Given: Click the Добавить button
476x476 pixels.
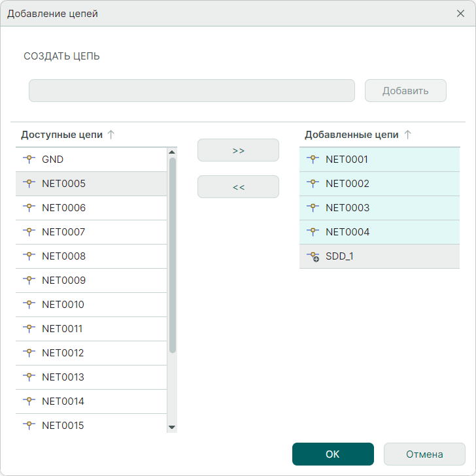Looking at the screenshot, I should [405, 91].
